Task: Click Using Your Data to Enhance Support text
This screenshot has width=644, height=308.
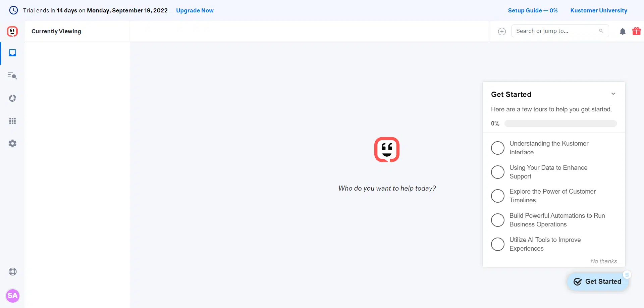Action: [548, 172]
